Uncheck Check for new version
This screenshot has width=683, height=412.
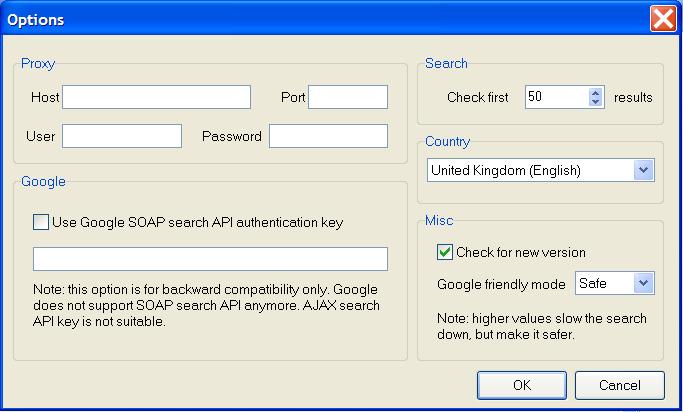[445, 252]
